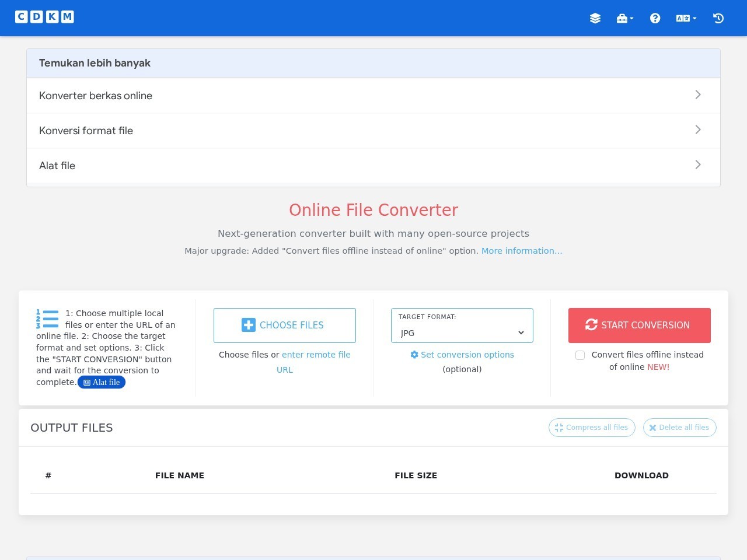Expand Alat file row
Viewport: 747px width, 560px height.
coord(373,166)
